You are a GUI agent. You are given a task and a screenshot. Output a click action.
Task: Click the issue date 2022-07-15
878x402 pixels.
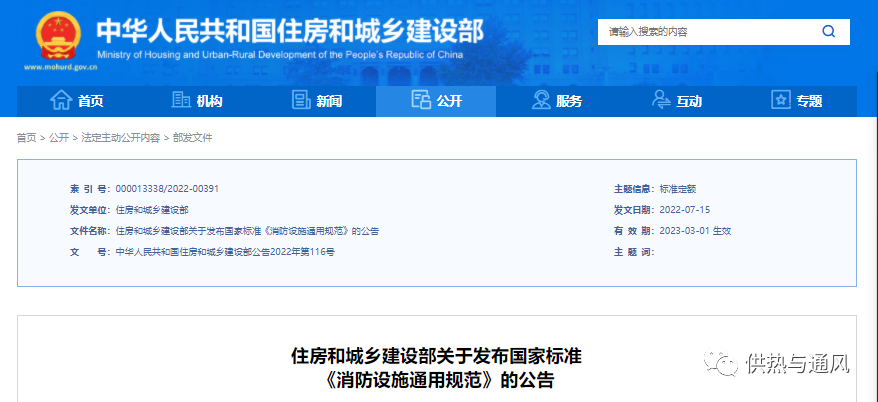[685, 210]
